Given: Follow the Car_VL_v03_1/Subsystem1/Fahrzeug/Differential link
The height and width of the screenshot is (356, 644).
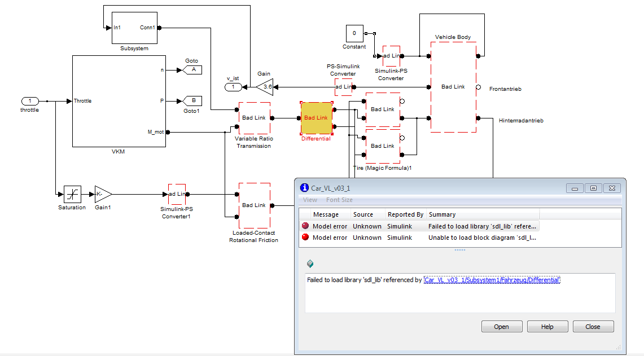Looking at the screenshot, I should pyautogui.click(x=492, y=280).
